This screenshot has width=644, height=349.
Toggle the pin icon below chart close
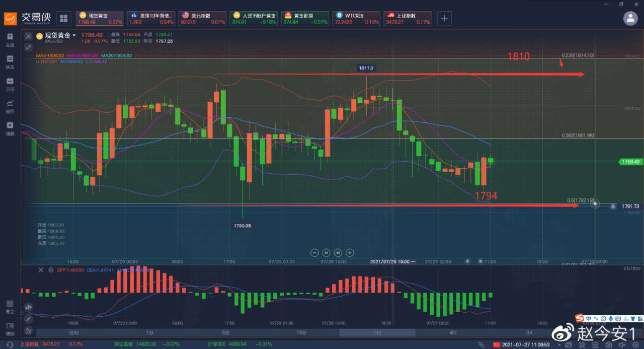[28, 47]
